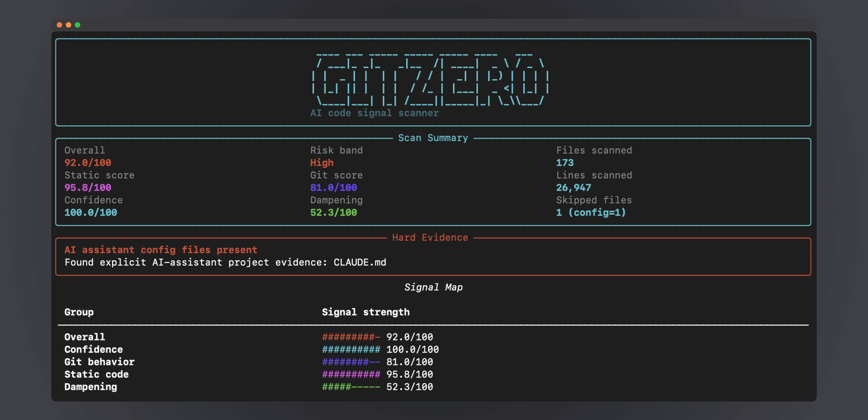The image size is (868, 420).
Task: Click the cyan Confidence hash strength bar
Action: [351, 349]
